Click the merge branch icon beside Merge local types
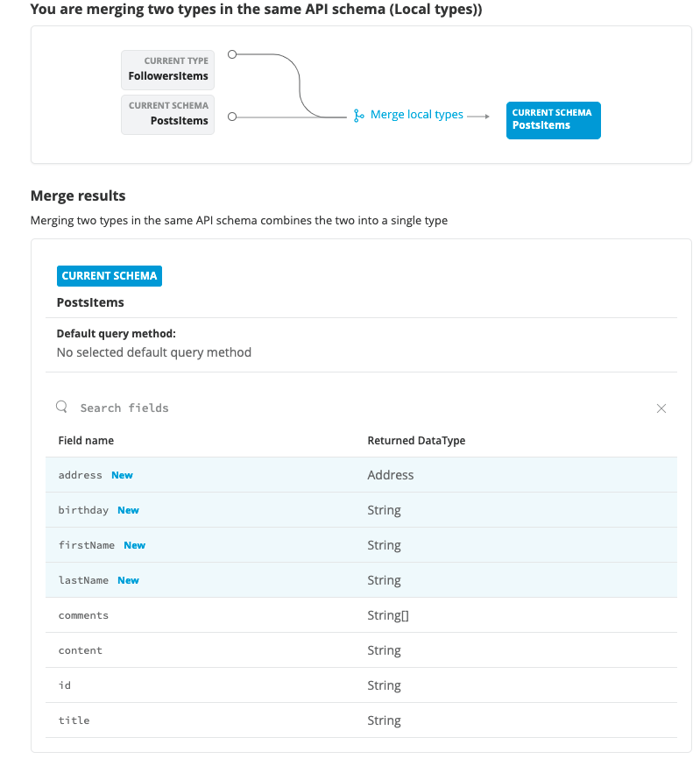This screenshot has height=759, width=700. pos(358,115)
